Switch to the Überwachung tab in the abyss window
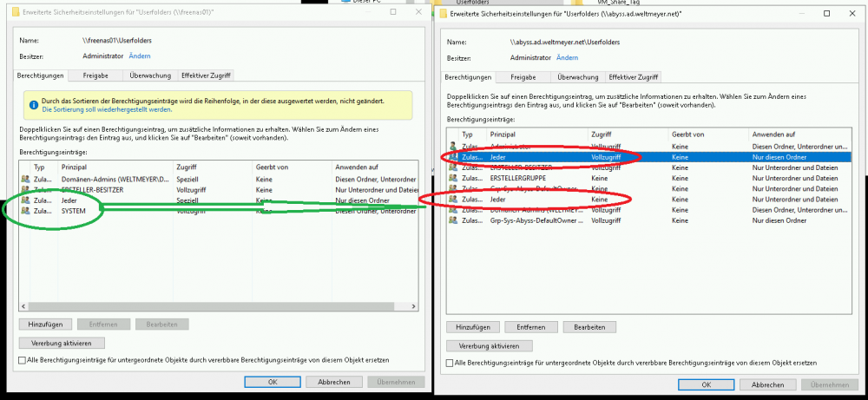This screenshot has width=868, height=400. 578,77
